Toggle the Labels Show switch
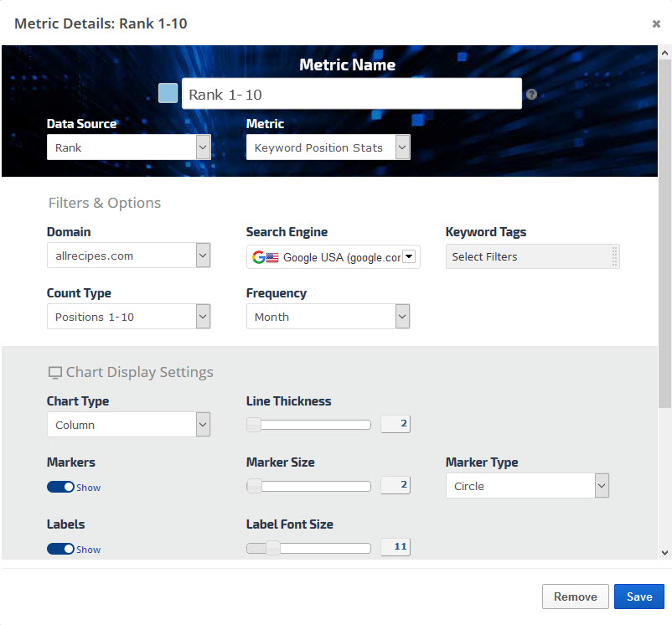672x625 pixels. click(60, 549)
